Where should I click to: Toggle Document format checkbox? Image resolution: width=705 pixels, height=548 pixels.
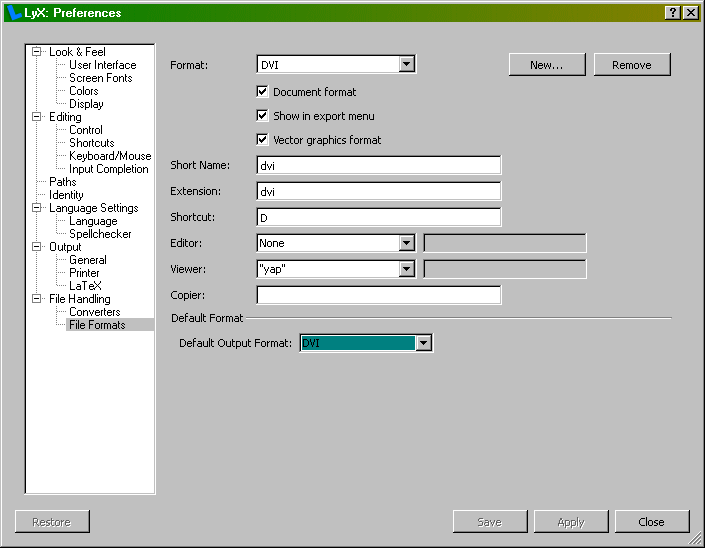pyautogui.click(x=262, y=92)
